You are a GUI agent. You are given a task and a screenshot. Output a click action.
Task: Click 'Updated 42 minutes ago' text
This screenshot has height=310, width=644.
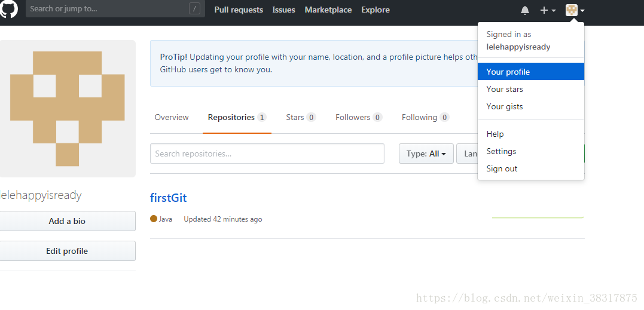coord(223,219)
